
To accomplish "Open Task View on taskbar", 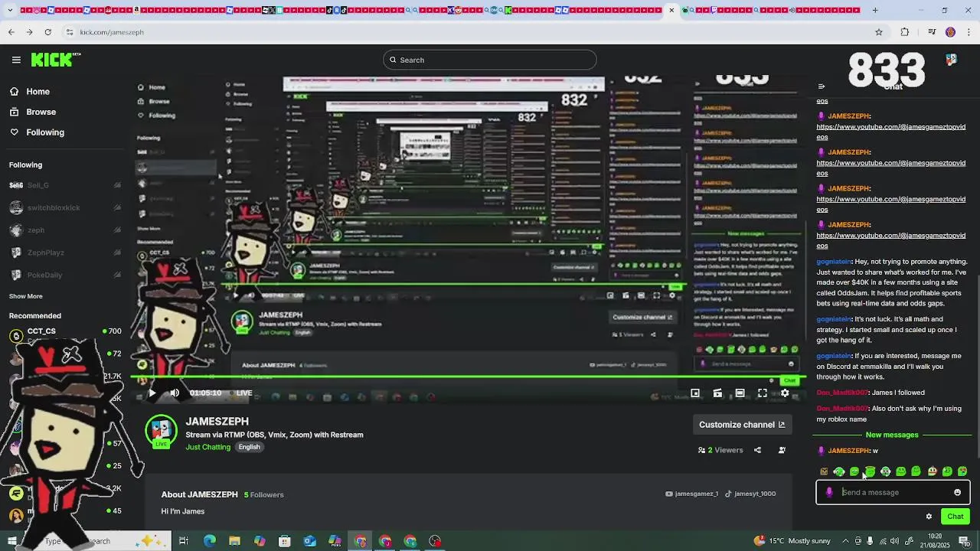I will pos(184,541).
